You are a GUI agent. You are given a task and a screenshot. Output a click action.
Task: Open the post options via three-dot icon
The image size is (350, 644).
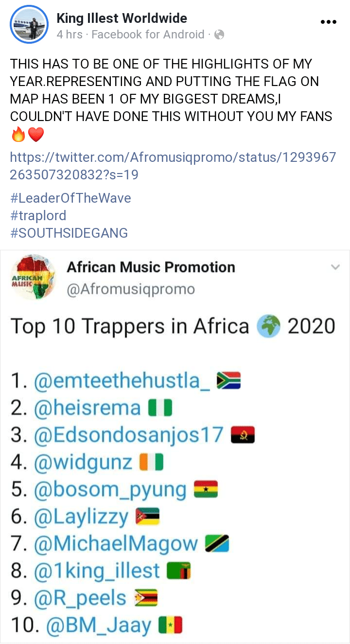(x=329, y=21)
